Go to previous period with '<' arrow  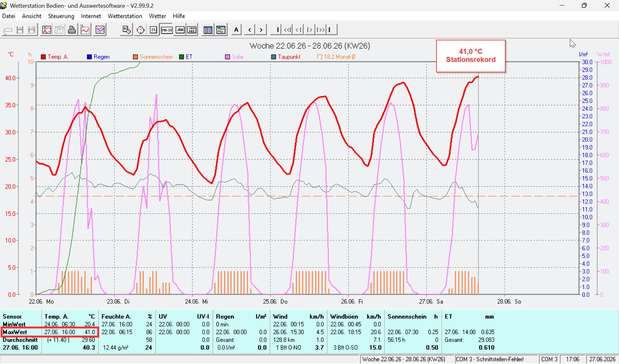tap(249, 30)
